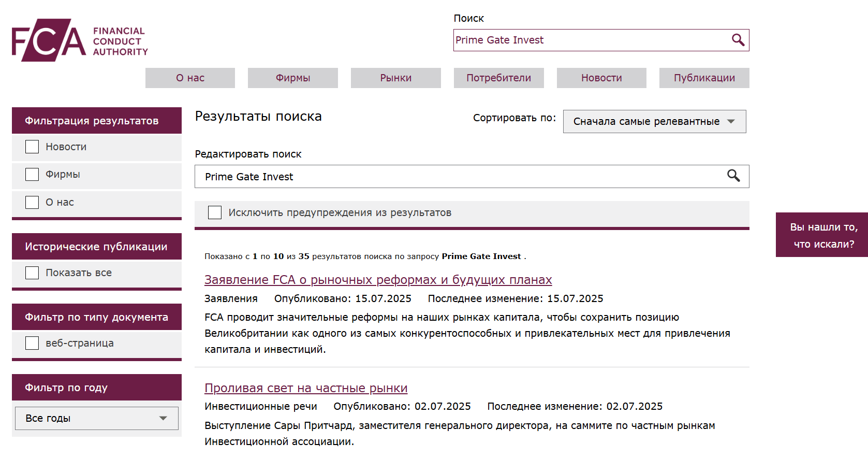
Task: Go to the Публикации menu
Action: point(704,78)
